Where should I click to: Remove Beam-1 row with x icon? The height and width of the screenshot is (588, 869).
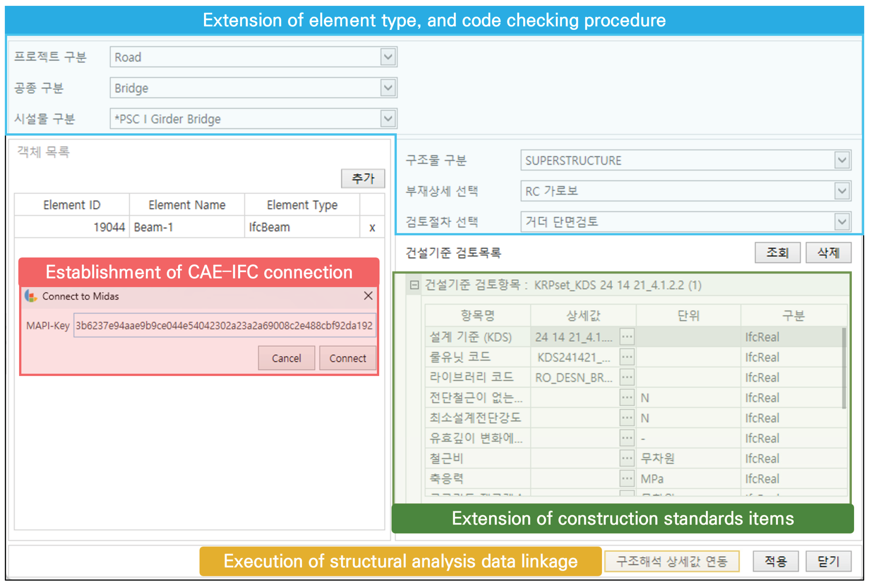tap(372, 227)
